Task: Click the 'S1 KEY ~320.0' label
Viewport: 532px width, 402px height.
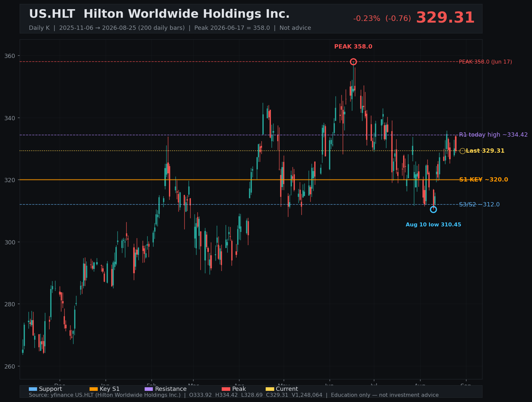Action: pyautogui.click(x=483, y=180)
